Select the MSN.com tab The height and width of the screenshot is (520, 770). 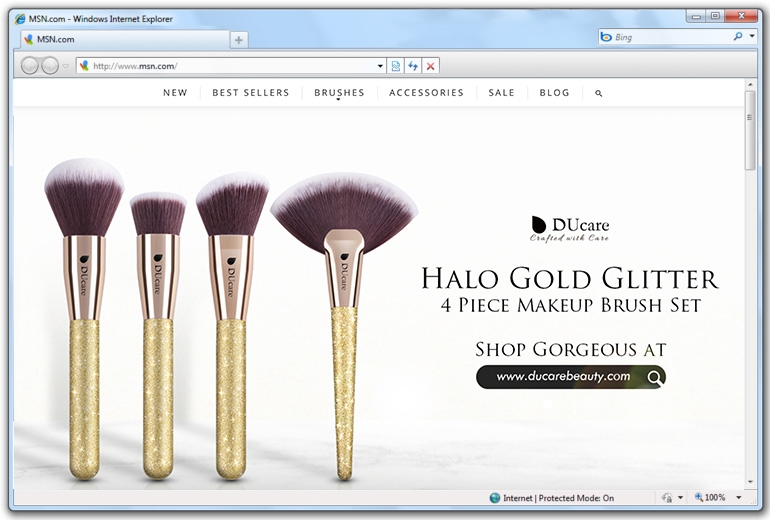125,39
